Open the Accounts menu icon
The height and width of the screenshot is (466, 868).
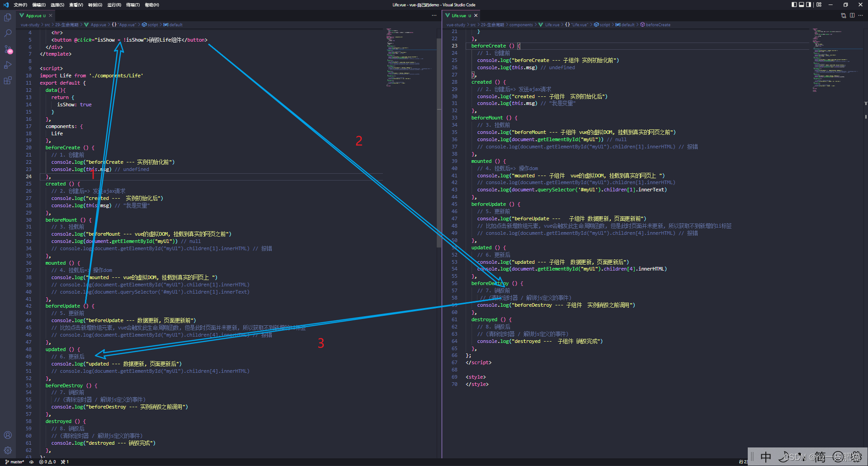click(x=8, y=435)
